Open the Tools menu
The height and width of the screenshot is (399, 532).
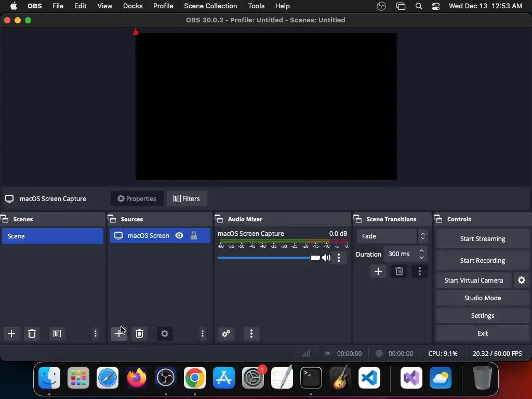[x=256, y=6]
